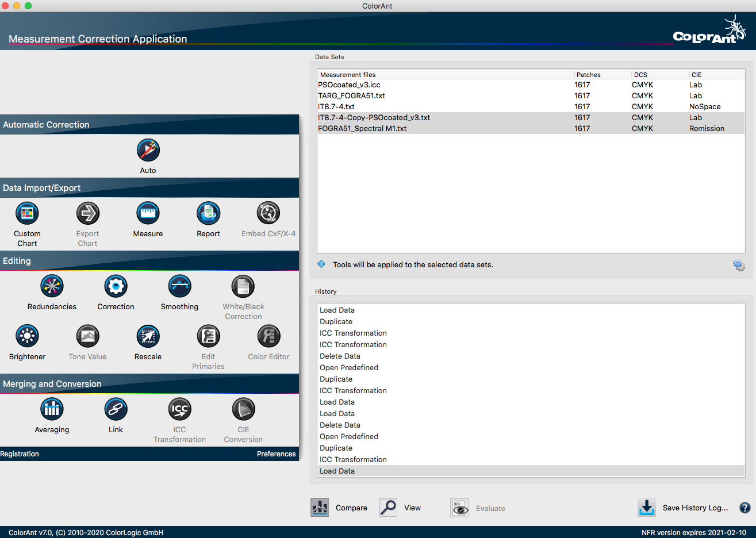756x538 pixels.
Task: Open the Report tool
Action: [x=208, y=213]
